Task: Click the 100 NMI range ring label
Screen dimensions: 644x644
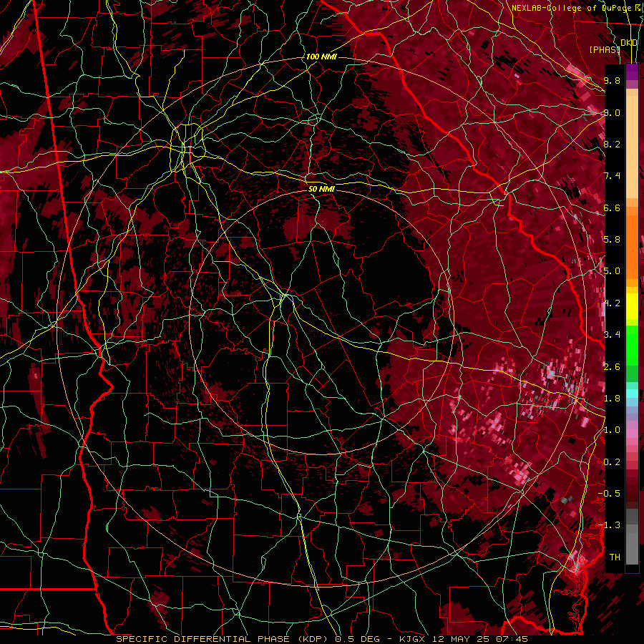Action: (x=321, y=57)
